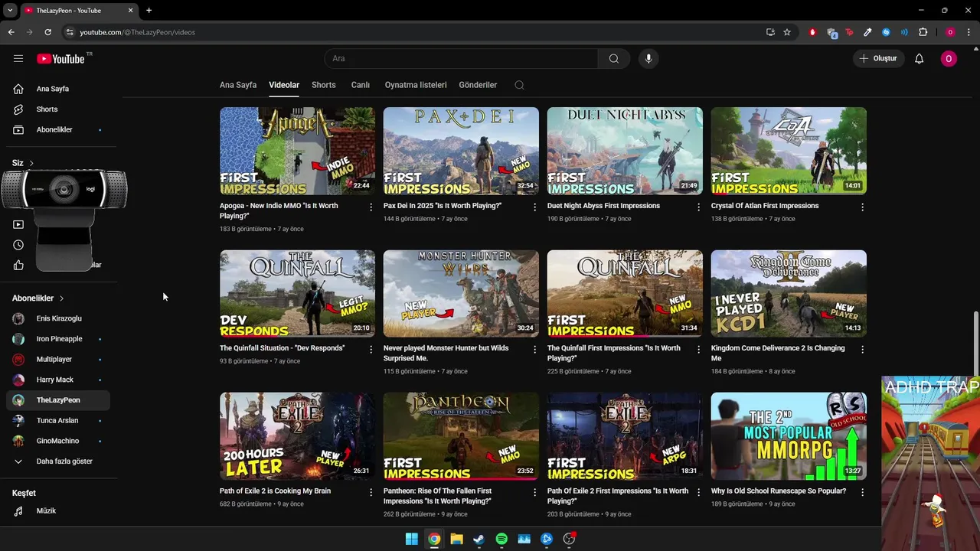
Task: Open the account avatar menu
Action: (949, 59)
